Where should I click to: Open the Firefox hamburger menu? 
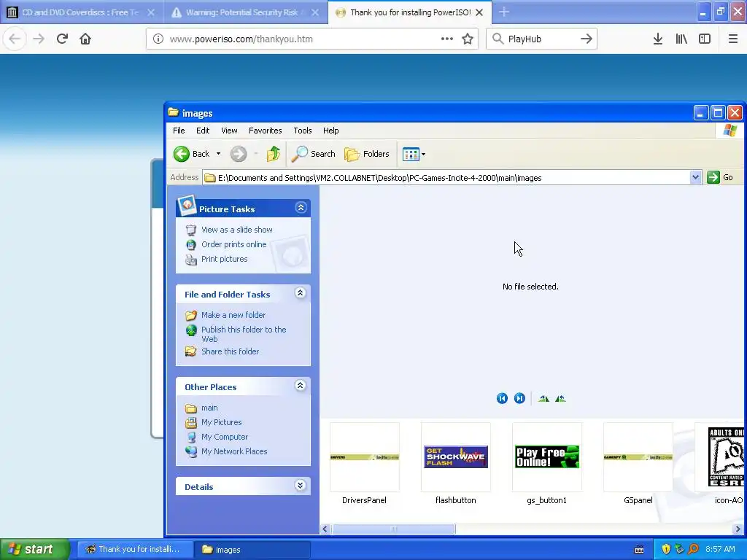point(733,39)
